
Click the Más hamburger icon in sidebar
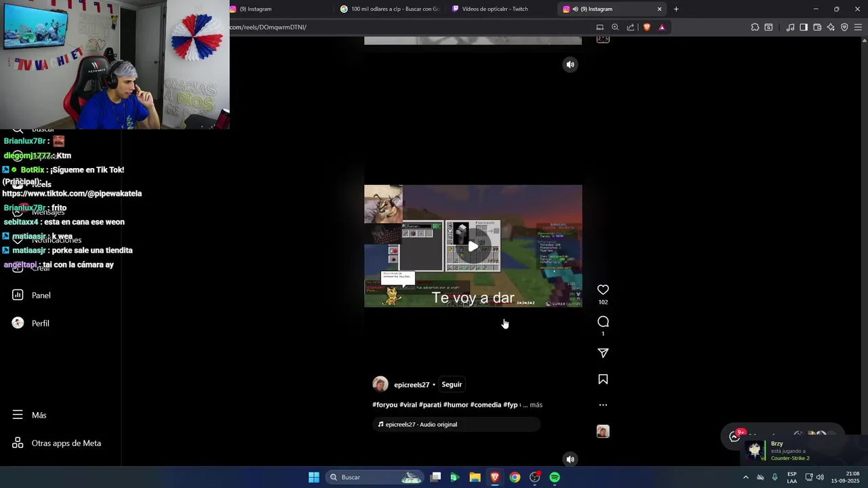18,415
